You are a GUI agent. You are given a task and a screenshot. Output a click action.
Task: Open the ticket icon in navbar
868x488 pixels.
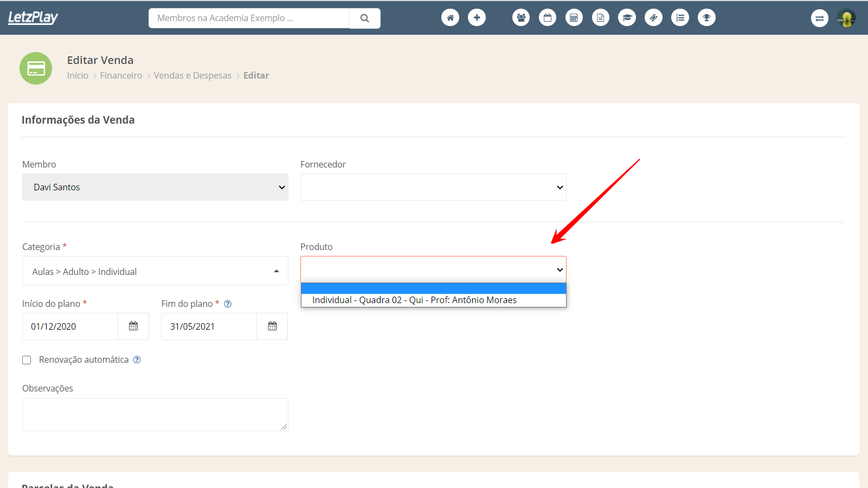coord(653,18)
